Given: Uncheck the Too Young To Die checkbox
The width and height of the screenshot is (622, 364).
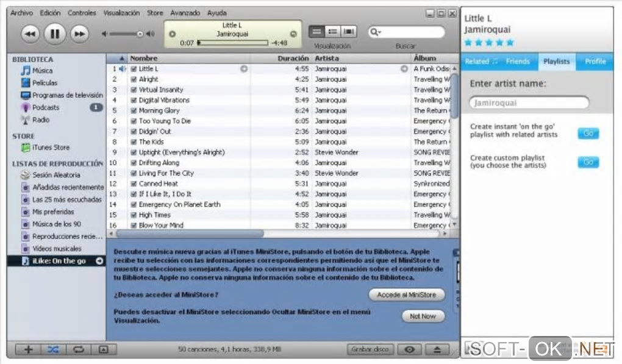Looking at the screenshot, I should (x=134, y=121).
